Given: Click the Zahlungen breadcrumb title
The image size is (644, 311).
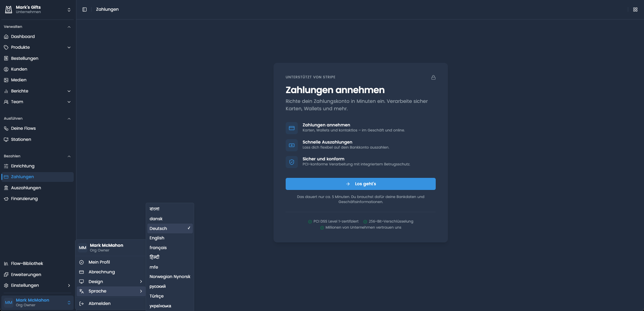Looking at the screenshot, I should point(107,9).
